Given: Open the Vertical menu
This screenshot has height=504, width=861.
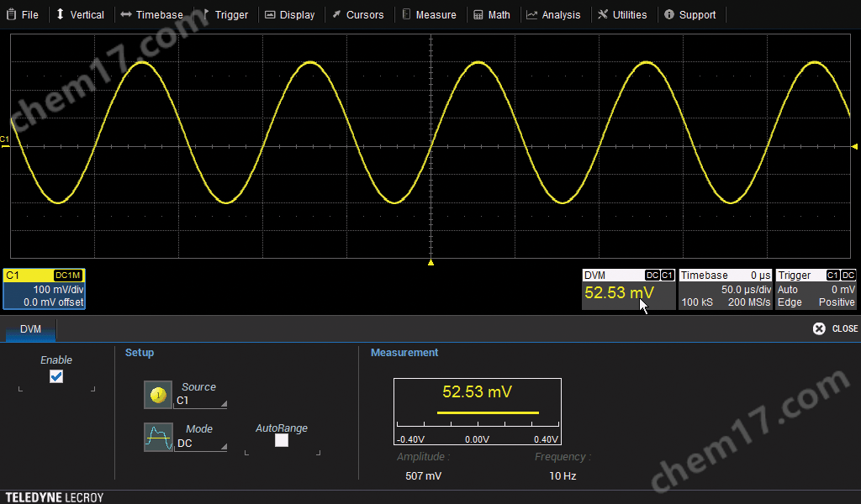Looking at the screenshot, I should pyautogui.click(x=80, y=15).
